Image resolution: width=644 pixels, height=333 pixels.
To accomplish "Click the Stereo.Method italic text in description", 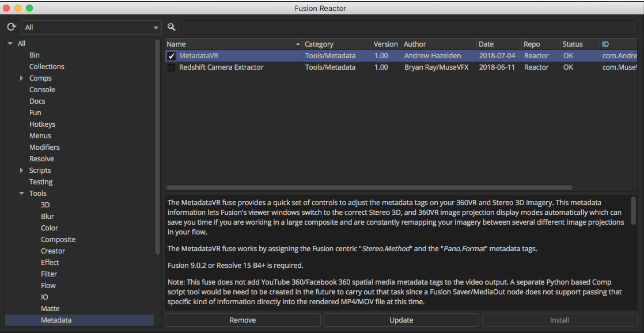I will [x=386, y=249].
